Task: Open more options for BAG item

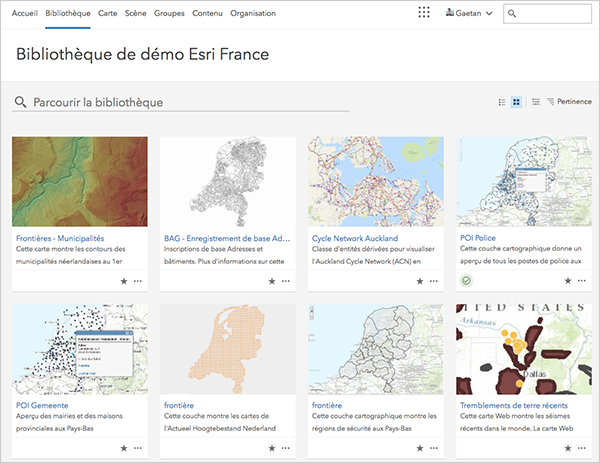Action: (286, 282)
